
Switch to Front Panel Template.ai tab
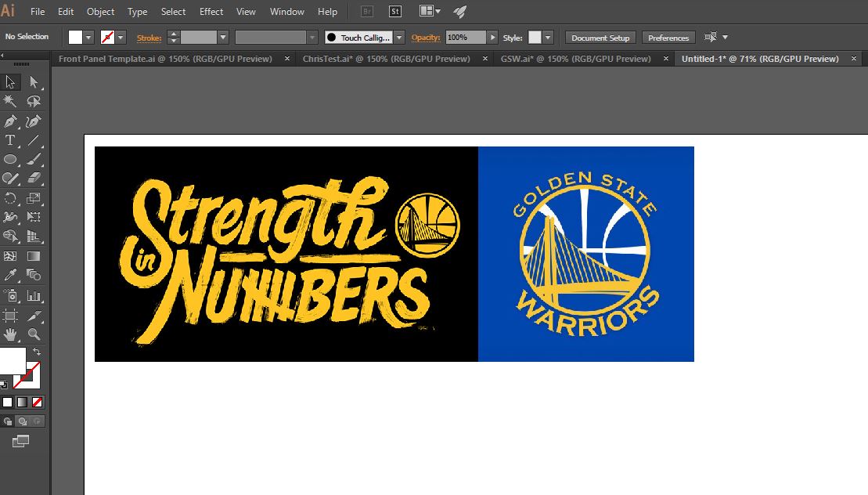[x=165, y=59]
